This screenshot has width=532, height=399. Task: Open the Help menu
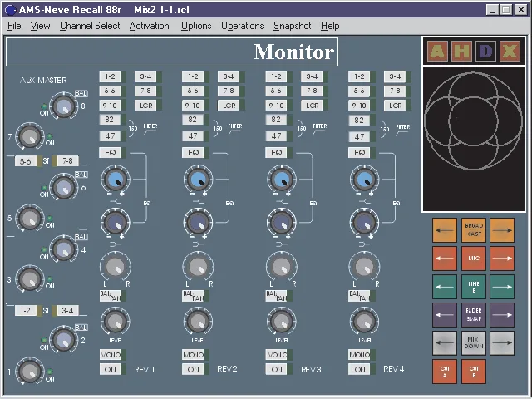click(330, 26)
